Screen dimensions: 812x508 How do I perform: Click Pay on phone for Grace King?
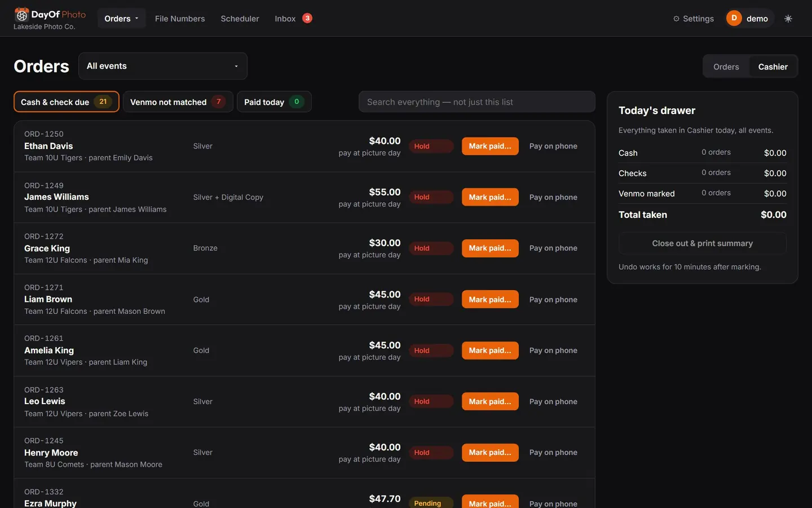tap(553, 248)
